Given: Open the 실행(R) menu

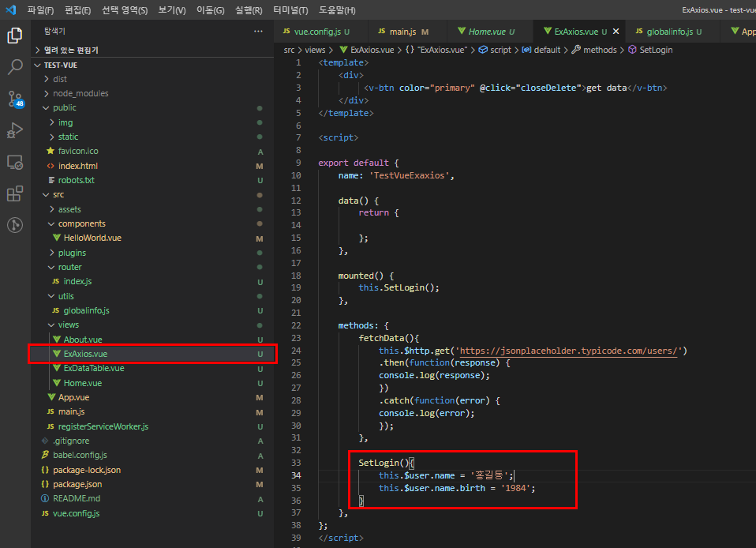Looking at the screenshot, I should click(249, 10).
